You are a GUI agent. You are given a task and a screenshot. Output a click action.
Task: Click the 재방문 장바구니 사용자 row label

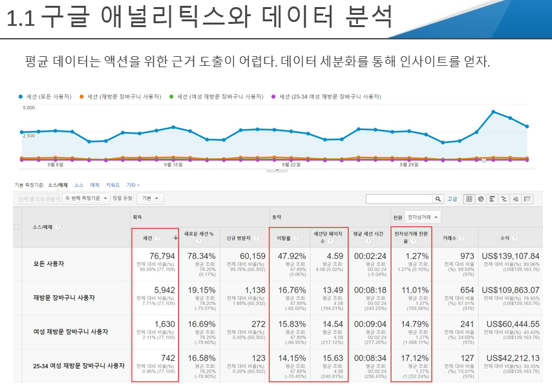(64, 298)
